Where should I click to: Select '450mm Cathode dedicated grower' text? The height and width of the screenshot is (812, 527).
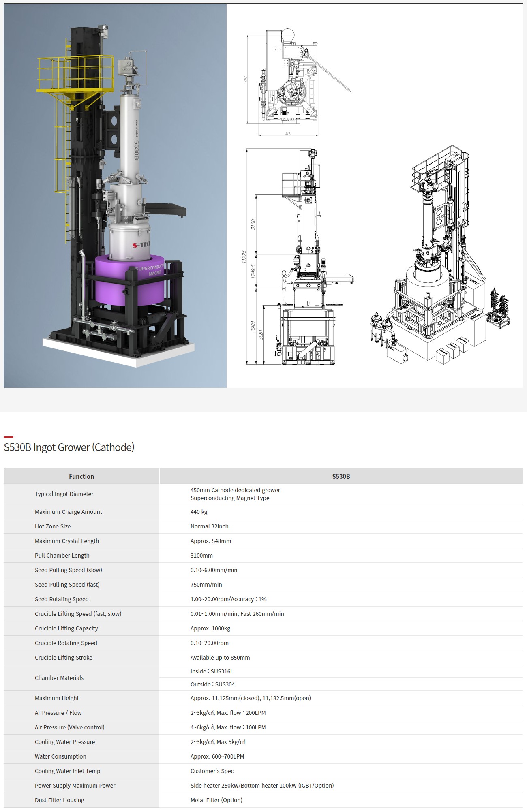[x=235, y=490]
